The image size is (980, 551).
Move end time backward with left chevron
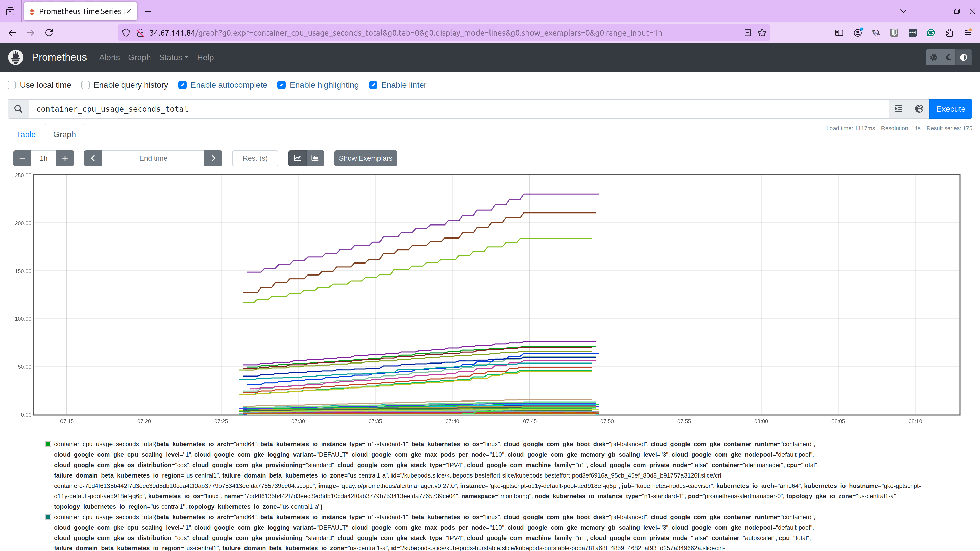click(93, 158)
